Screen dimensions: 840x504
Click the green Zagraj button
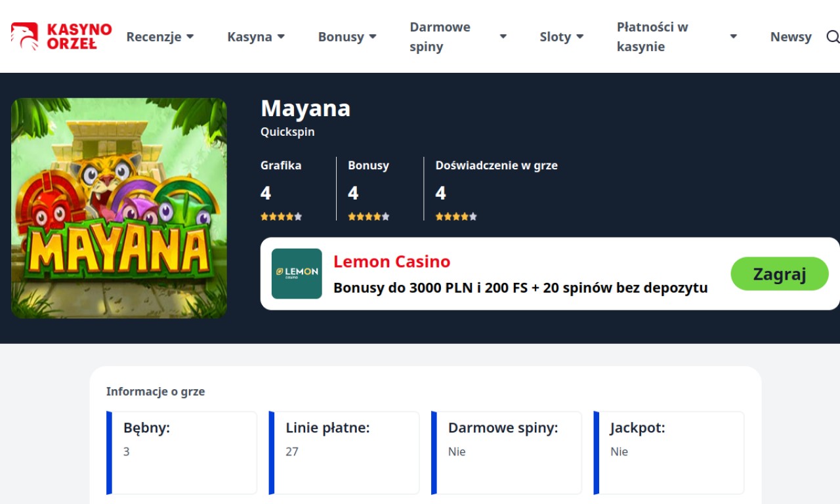click(780, 274)
